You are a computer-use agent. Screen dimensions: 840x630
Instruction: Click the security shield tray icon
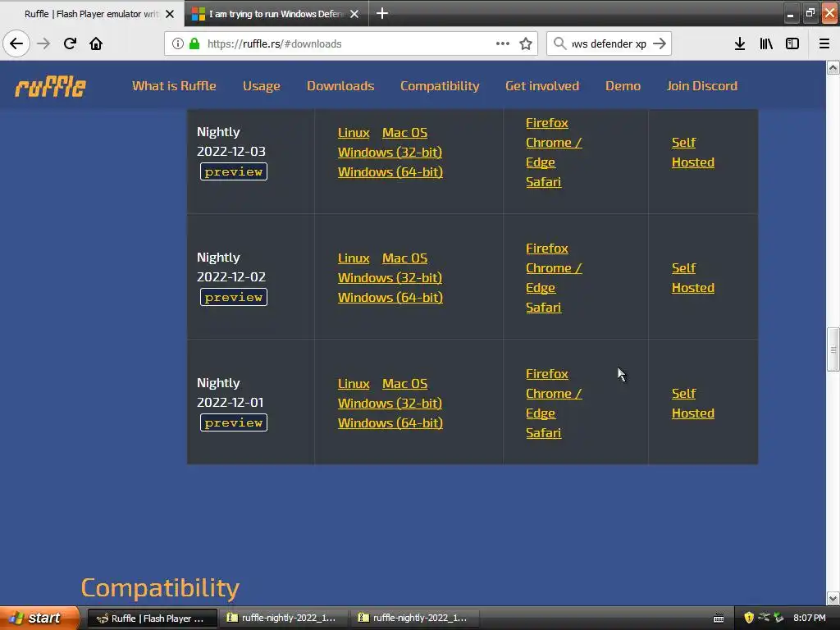(749, 618)
